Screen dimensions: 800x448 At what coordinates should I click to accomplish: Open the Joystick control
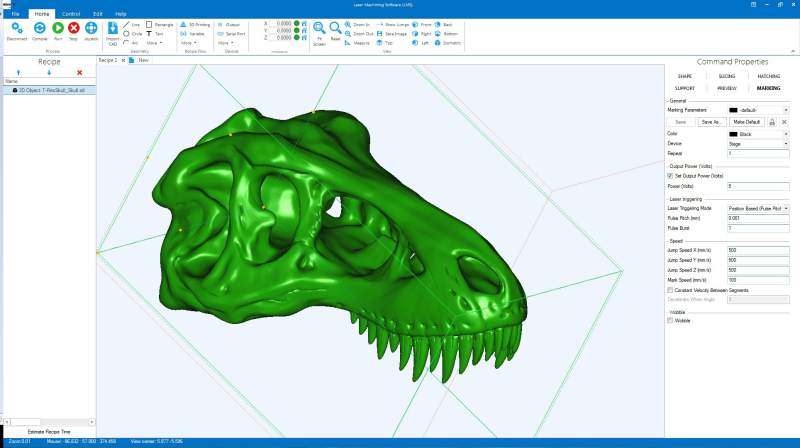coord(91,28)
